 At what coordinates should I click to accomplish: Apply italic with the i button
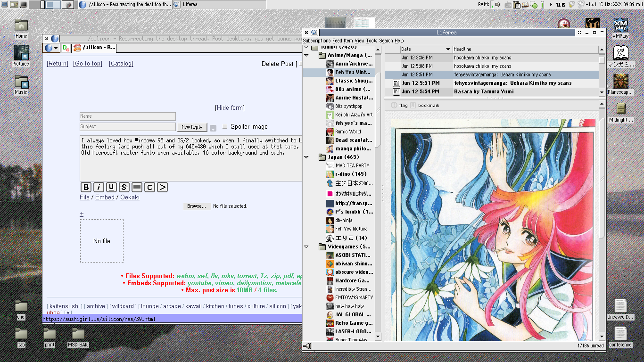[x=99, y=187]
